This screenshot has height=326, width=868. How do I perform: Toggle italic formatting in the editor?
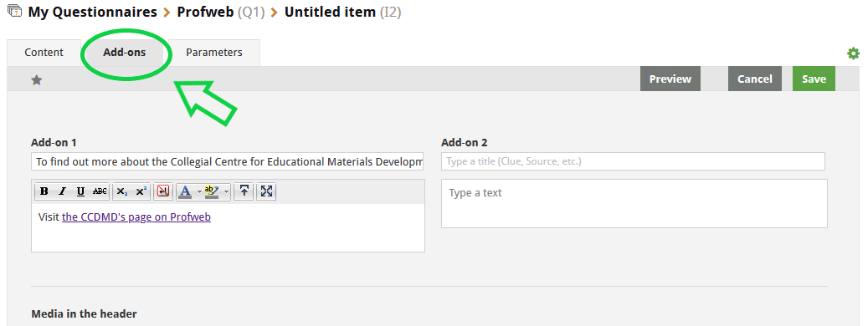(63, 191)
